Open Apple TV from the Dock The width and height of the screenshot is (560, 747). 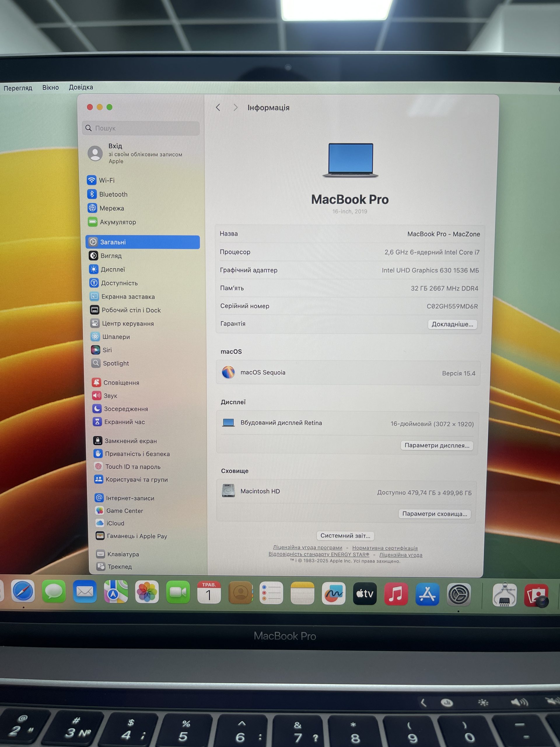tap(365, 594)
